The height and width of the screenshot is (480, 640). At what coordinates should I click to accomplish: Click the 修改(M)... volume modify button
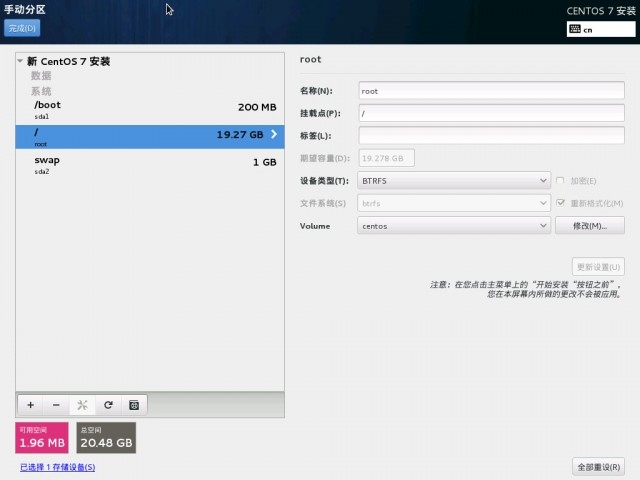point(590,226)
